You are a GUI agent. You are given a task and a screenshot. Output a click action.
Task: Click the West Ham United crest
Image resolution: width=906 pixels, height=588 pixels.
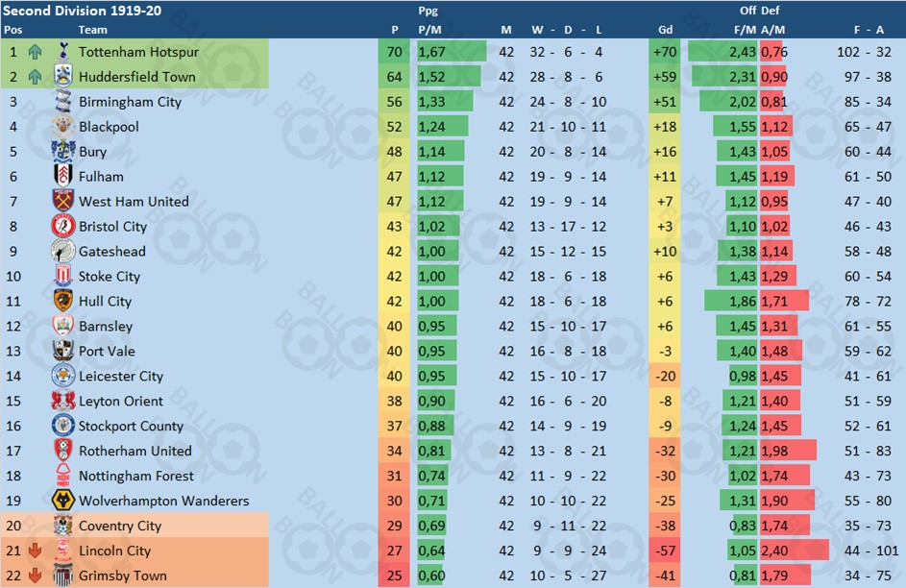coord(63,201)
